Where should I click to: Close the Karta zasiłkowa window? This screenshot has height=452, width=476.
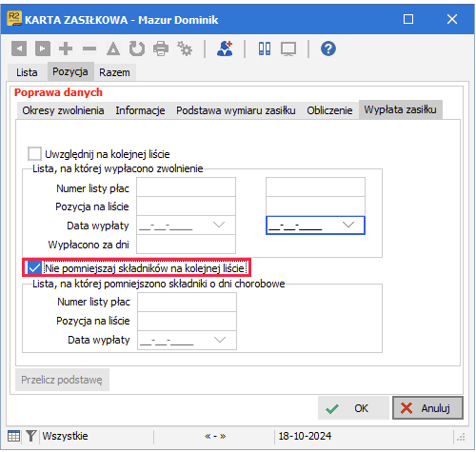point(452,19)
